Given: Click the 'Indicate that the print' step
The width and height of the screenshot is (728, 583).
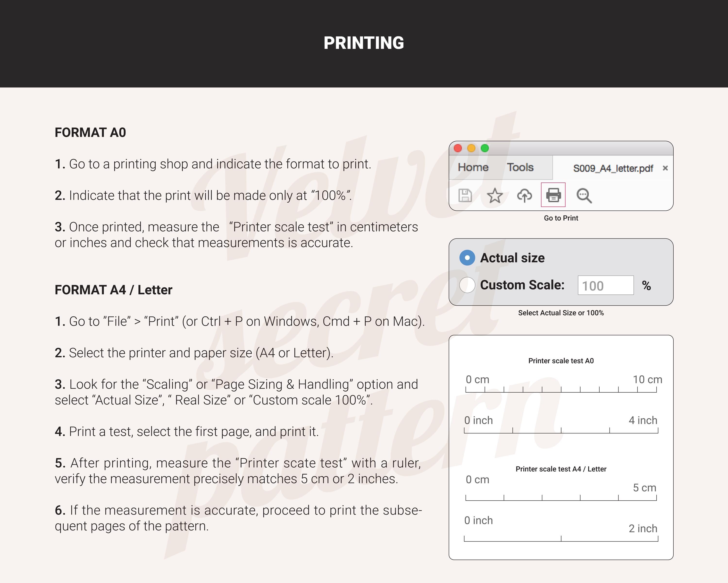Looking at the screenshot, I should point(203,195).
